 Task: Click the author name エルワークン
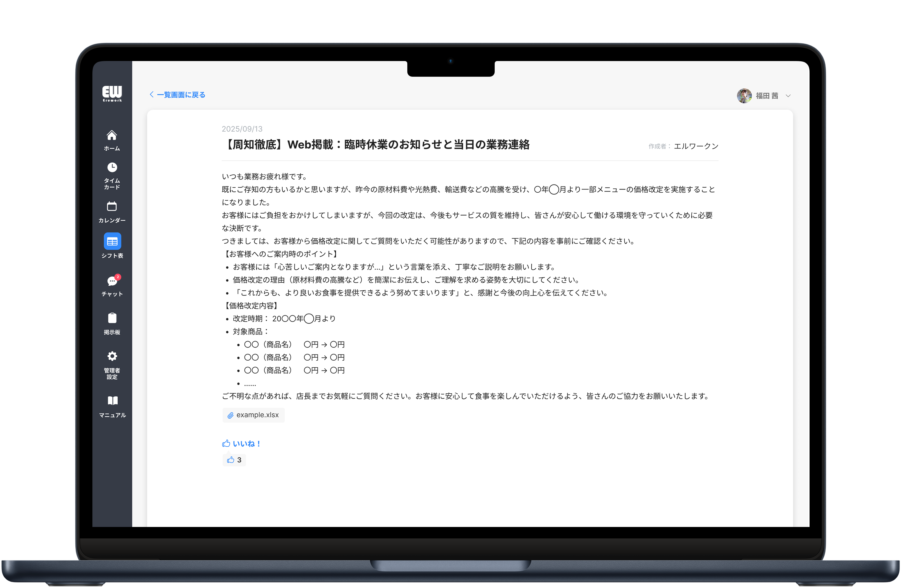tap(696, 146)
